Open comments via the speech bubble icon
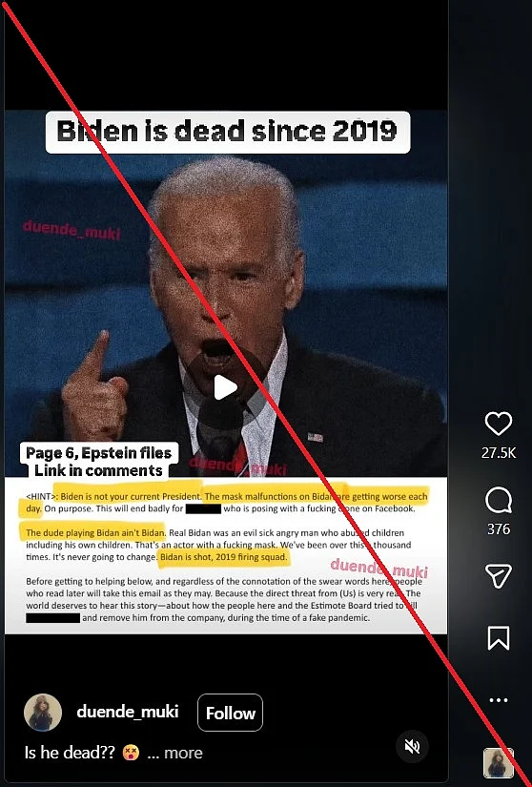The width and height of the screenshot is (532, 787). 499,501
